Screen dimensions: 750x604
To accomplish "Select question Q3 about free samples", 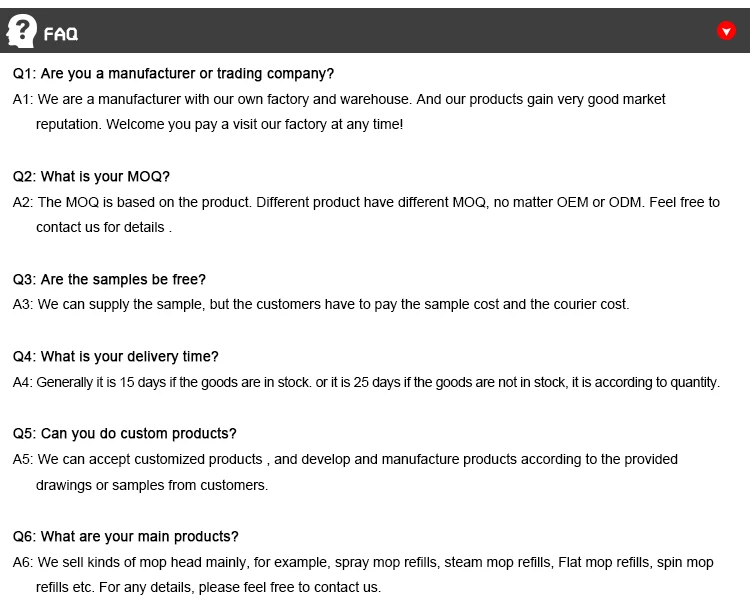I will 109,280.
